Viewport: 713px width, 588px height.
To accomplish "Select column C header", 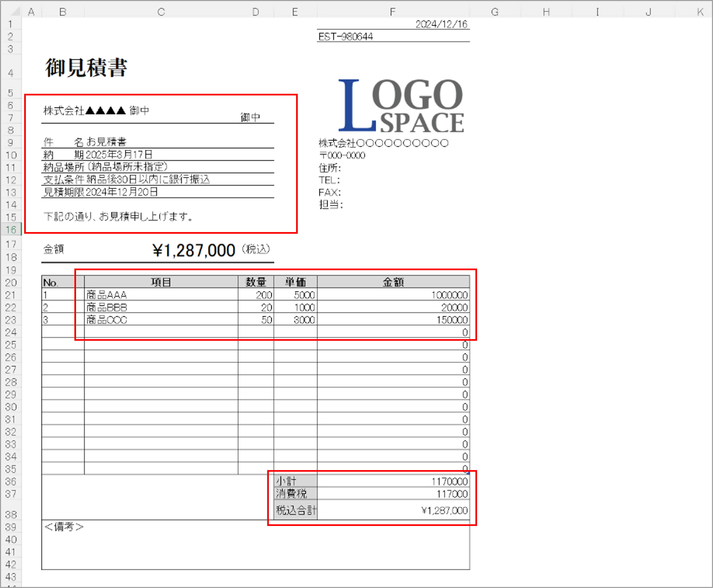I will (x=161, y=12).
